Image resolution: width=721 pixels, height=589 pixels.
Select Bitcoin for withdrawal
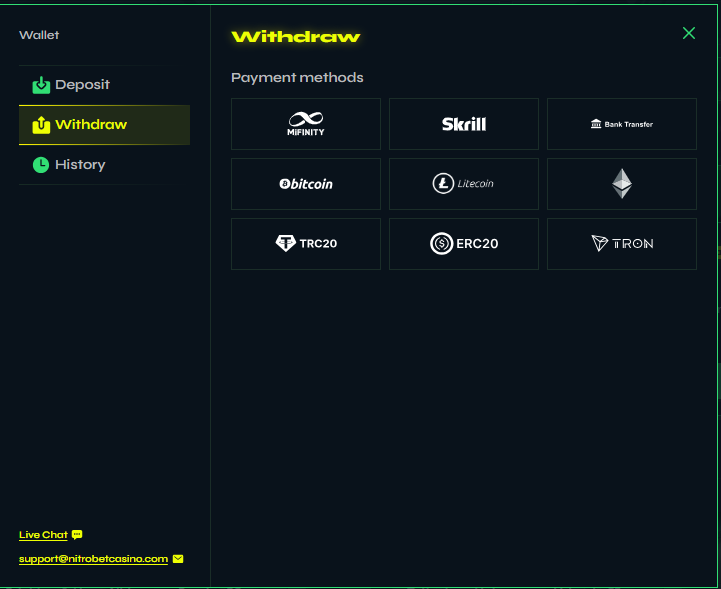[x=305, y=184]
